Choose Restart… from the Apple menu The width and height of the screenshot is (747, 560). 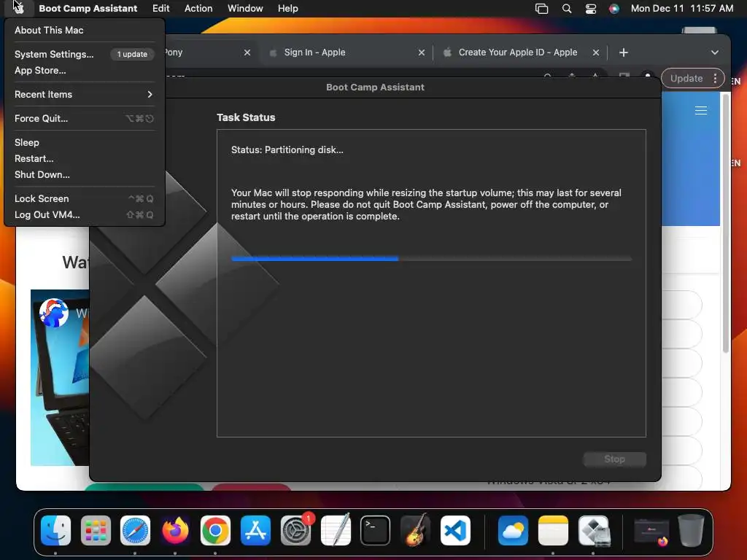click(85, 158)
